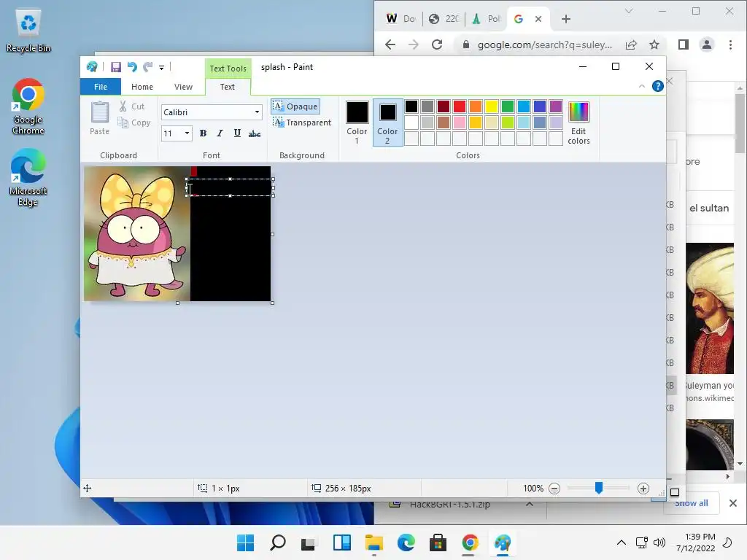Click the cartoon character on the canvas
Screen dimensions: 747x560
coord(137,236)
